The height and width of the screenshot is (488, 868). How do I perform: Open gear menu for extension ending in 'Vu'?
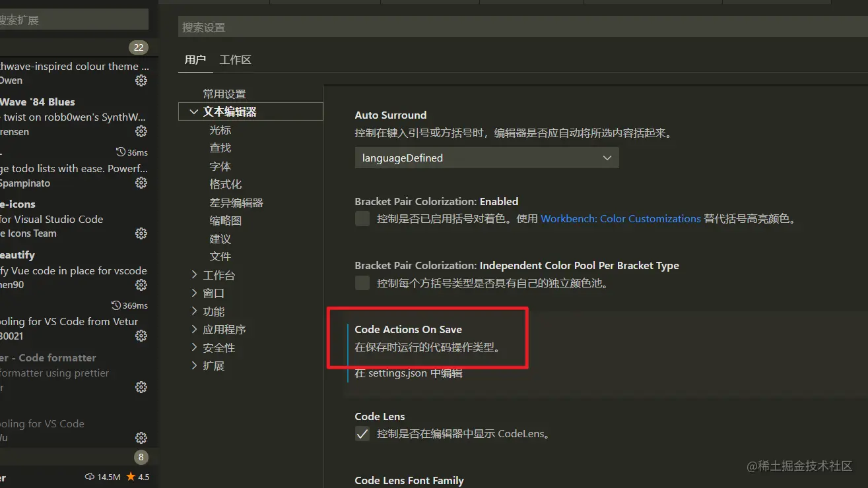141,438
